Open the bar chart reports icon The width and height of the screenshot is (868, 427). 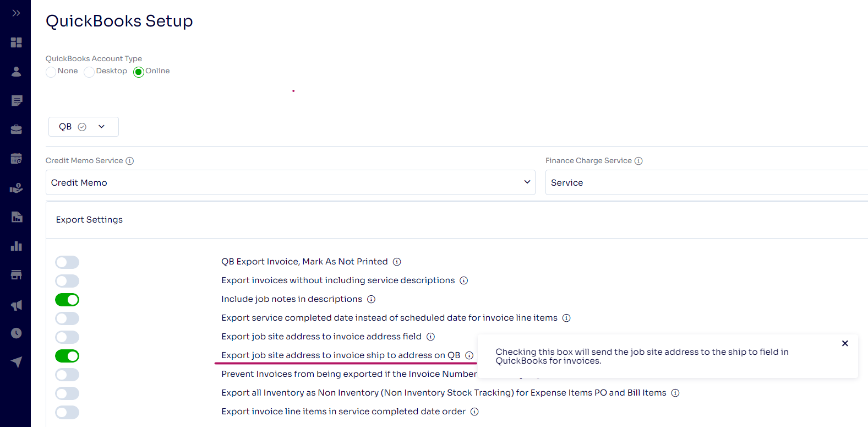[x=16, y=246]
